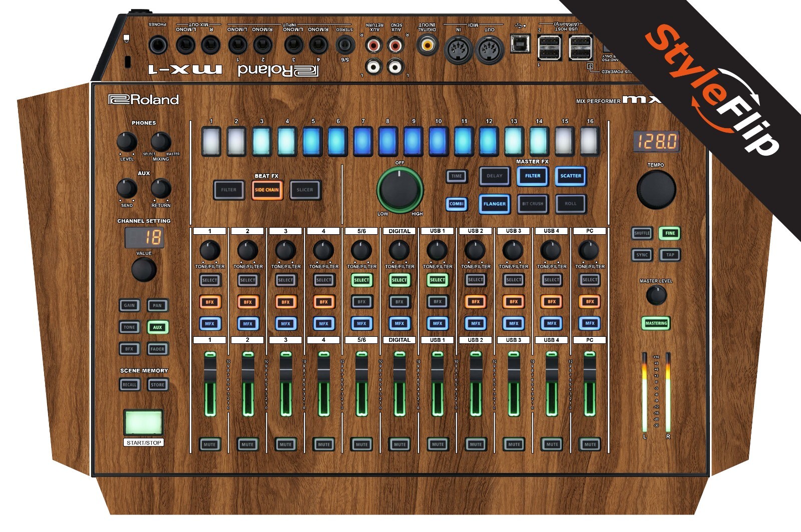801x532 pixels.
Task: Select step button 12
Action: click(489, 141)
